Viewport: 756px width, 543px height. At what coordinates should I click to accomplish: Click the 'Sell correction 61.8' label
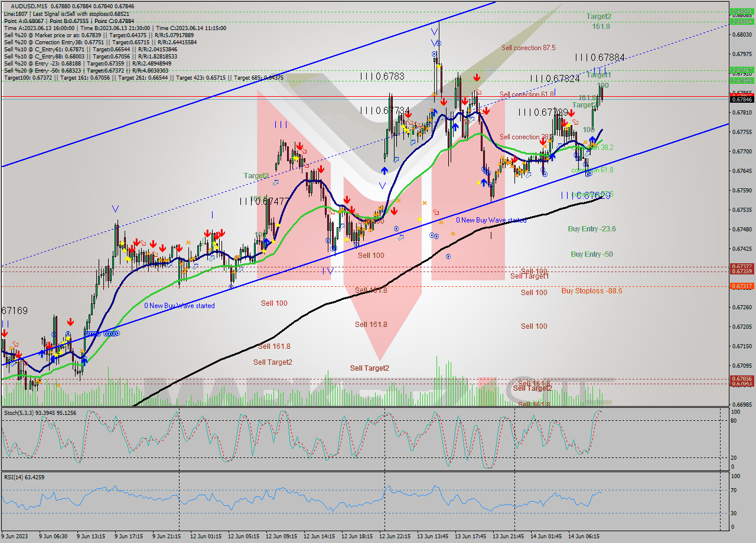click(527, 94)
